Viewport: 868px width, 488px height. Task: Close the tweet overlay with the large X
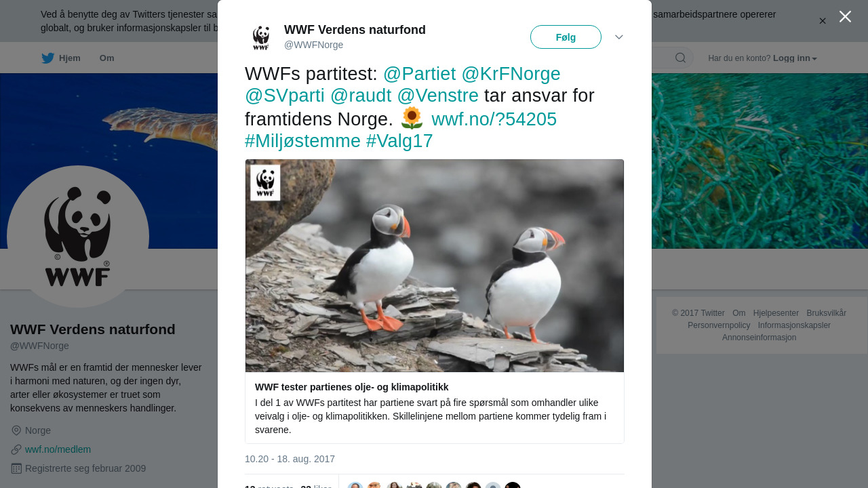tap(845, 16)
